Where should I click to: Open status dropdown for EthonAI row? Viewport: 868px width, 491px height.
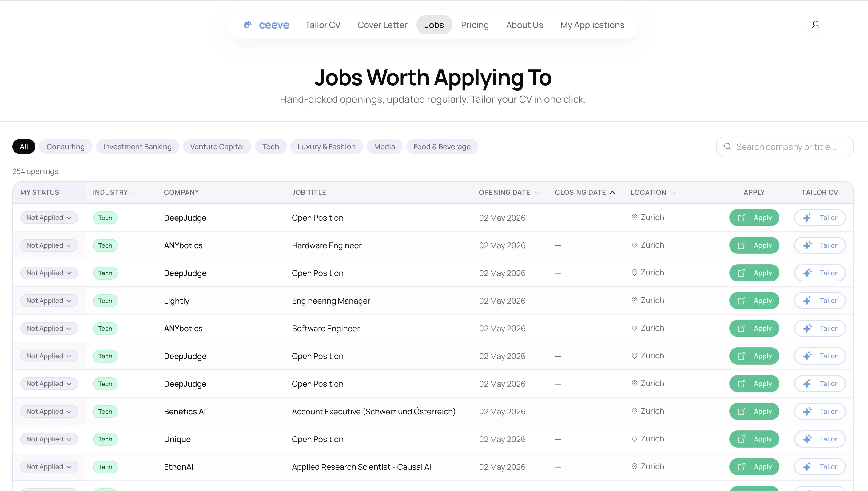(49, 467)
